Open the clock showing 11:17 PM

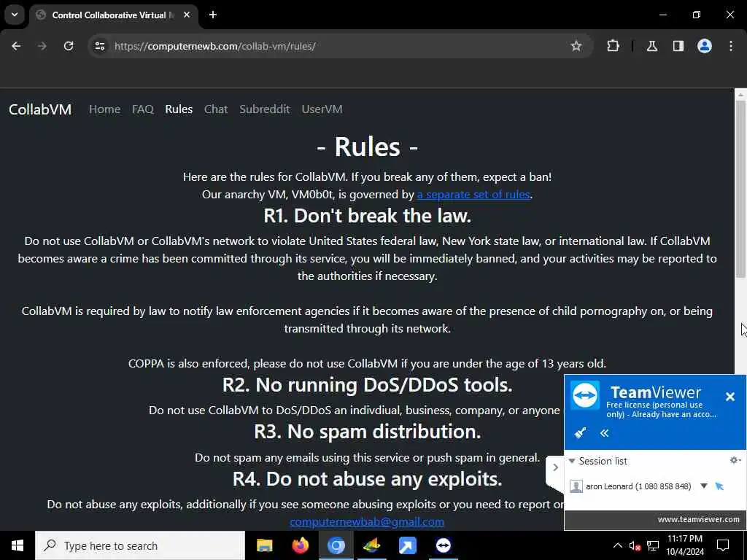(x=684, y=545)
